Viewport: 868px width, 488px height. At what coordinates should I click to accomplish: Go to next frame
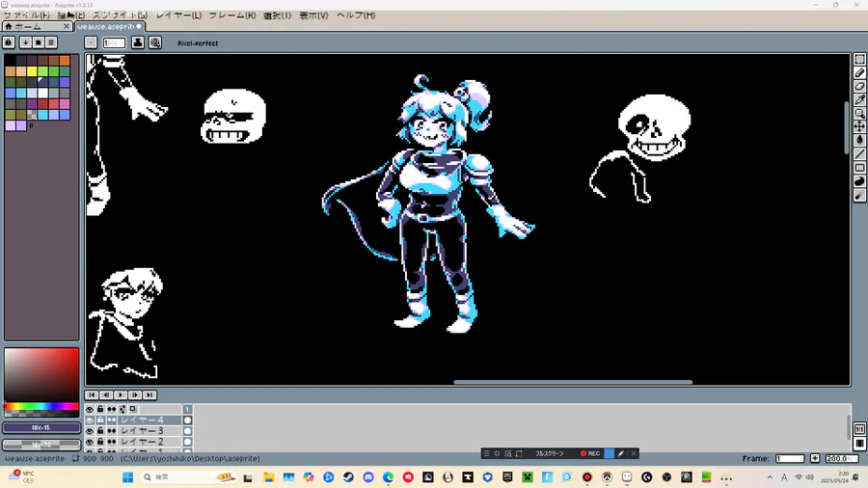pyautogui.click(x=135, y=395)
